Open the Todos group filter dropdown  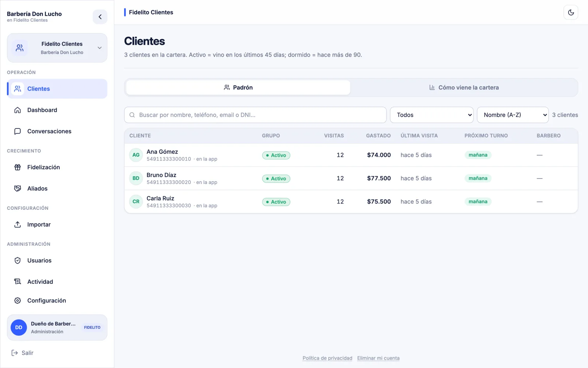(432, 115)
